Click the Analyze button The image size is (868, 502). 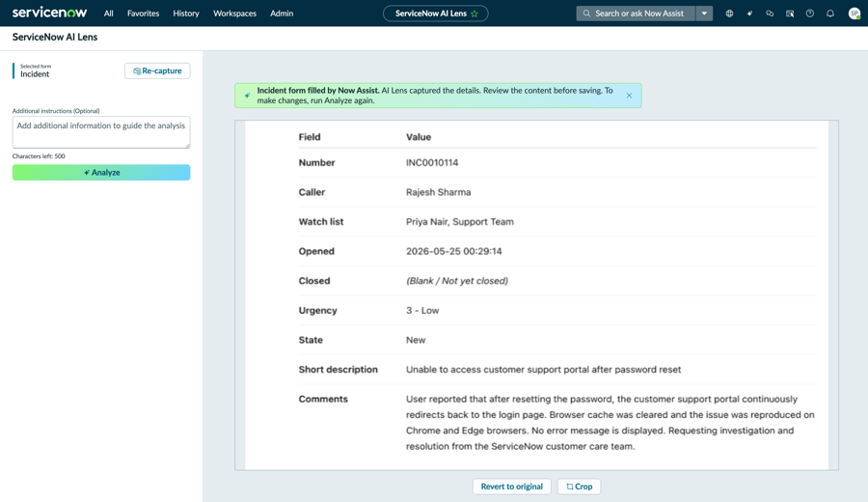(101, 172)
